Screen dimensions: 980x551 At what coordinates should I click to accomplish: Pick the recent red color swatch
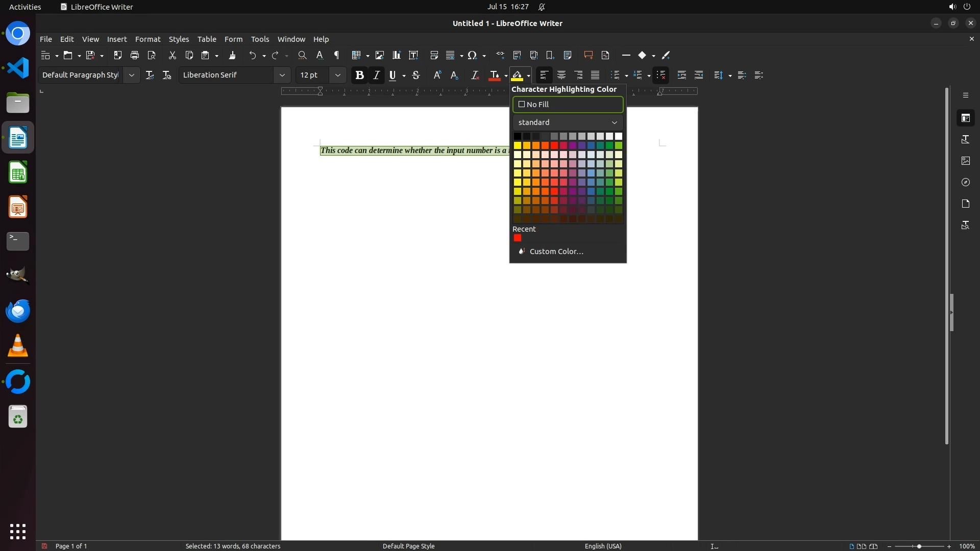pyautogui.click(x=518, y=238)
